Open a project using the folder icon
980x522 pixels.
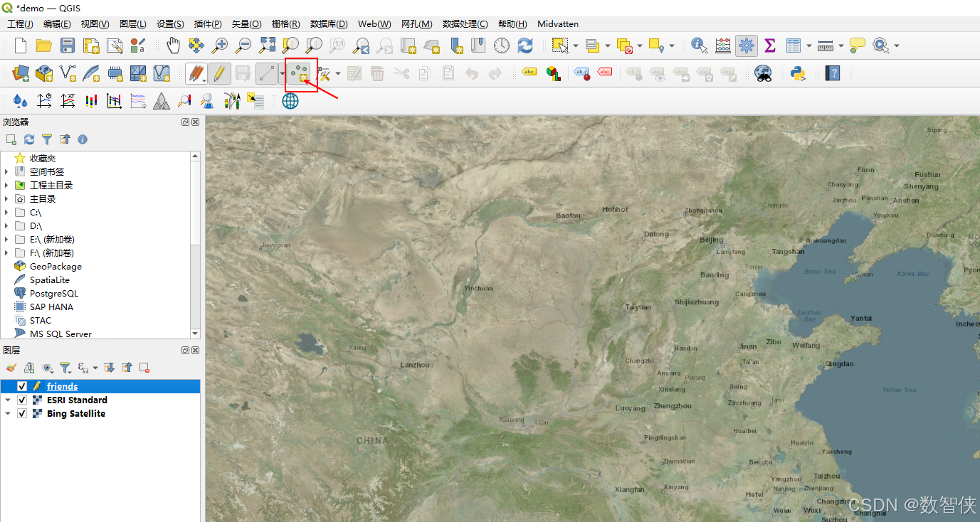coord(44,46)
